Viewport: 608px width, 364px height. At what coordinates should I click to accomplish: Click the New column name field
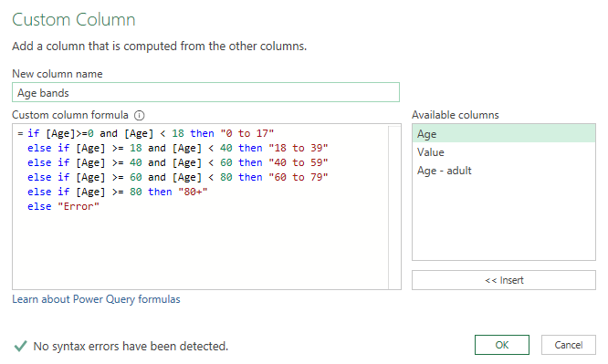[x=205, y=92]
